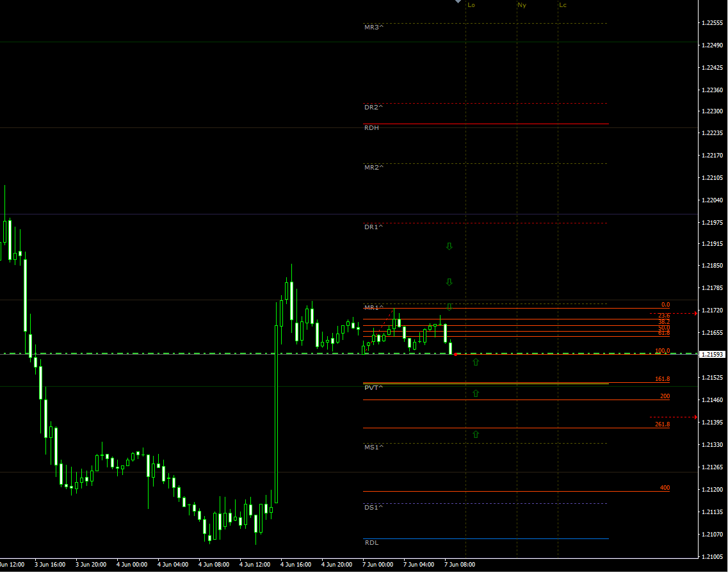The height and width of the screenshot is (573, 728).
Task: Select the MR1^ level label
Action: 374,307
